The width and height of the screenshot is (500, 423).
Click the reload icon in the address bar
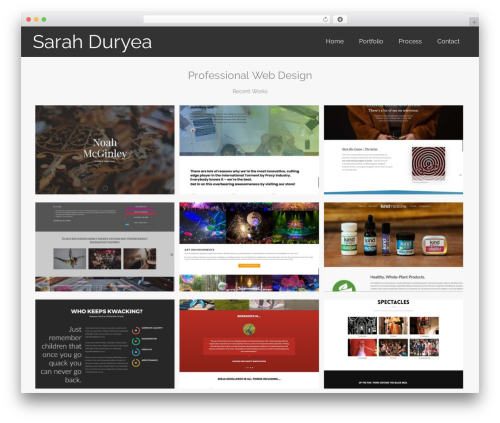[325, 19]
